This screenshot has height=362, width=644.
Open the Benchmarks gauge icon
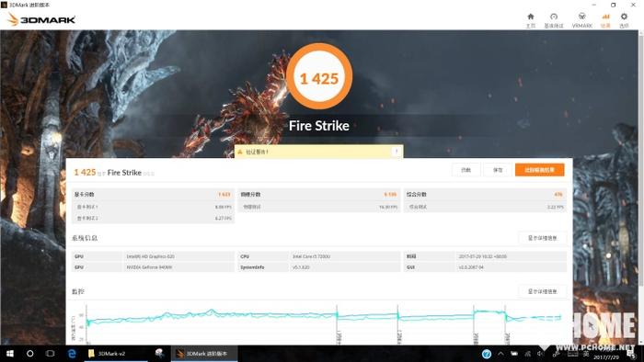pyautogui.click(x=554, y=20)
